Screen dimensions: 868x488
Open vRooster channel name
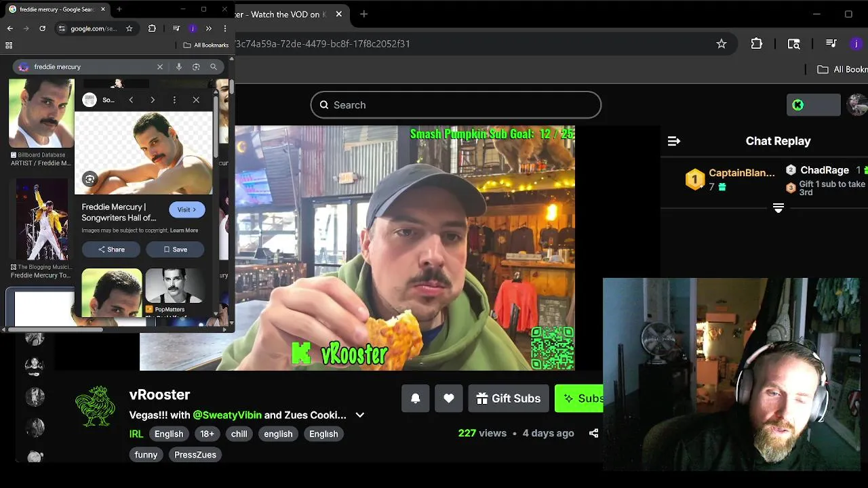pos(159,394)
